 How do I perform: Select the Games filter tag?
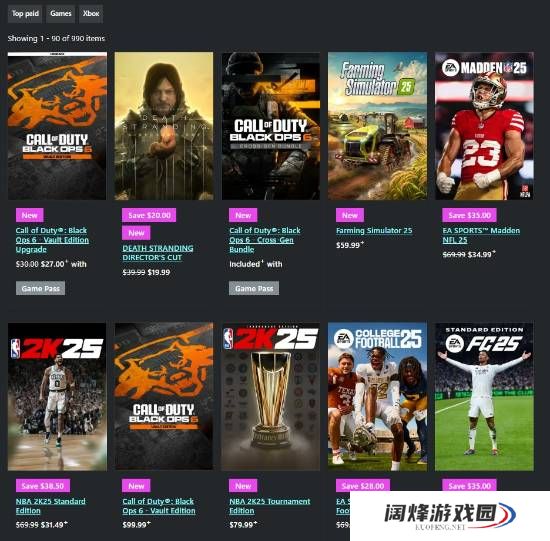coord(61,14)
